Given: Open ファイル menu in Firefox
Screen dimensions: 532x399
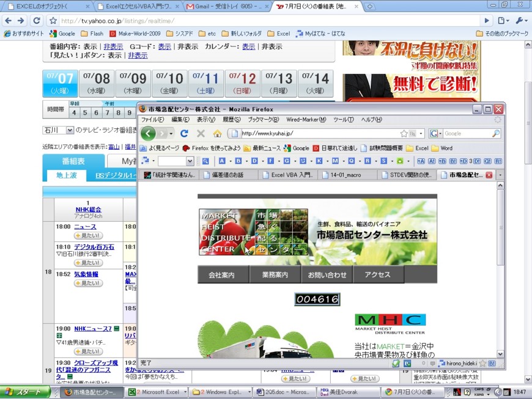Looking at the screenshot, I should [x=152, y=119].
